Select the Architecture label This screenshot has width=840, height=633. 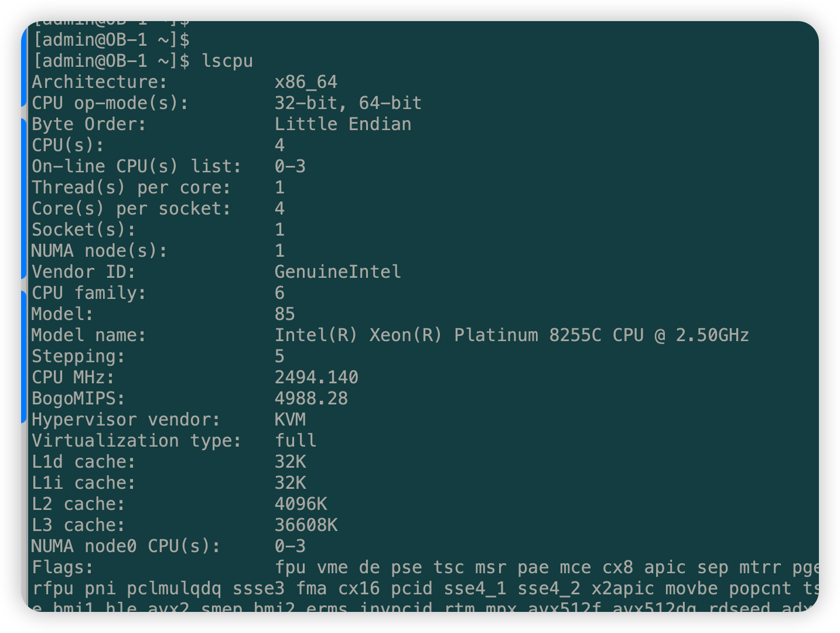pos(100,82)
